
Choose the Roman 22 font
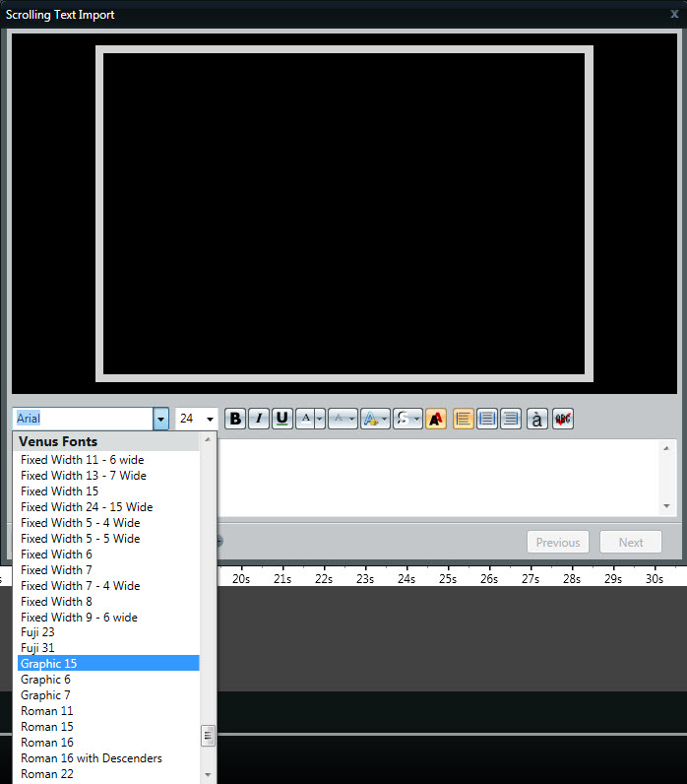[x=108, y=774]
